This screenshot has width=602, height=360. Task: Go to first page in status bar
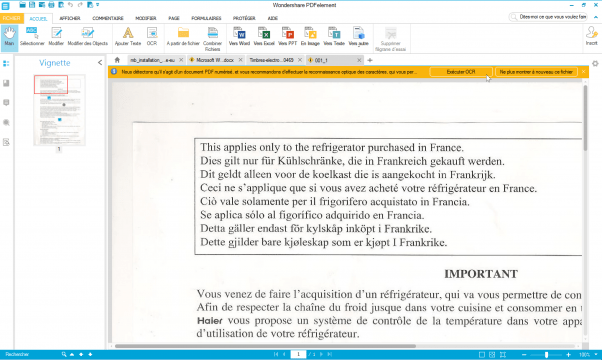click(x=276, y=355)
